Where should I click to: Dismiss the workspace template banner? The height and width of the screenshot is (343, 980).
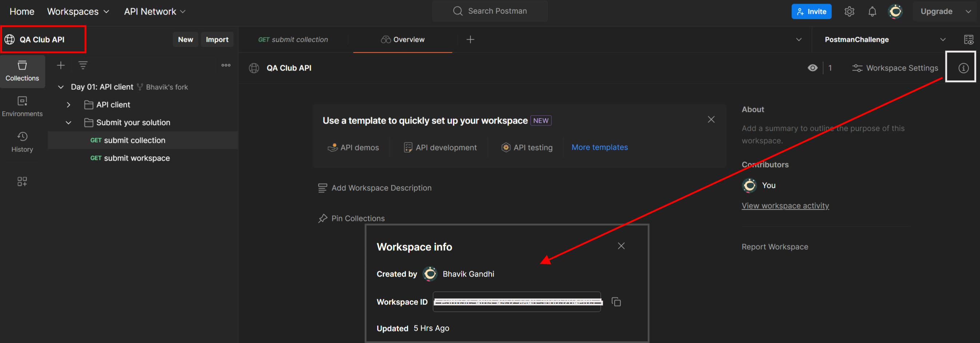pyautogui.click(x=711, y=120)
